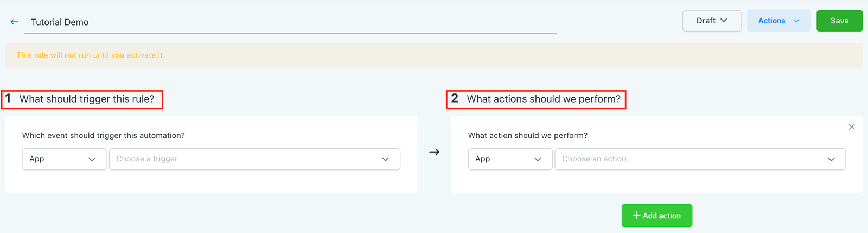
Task: Click the rule not activated warning banner
Action: click(x=433, y=55)
